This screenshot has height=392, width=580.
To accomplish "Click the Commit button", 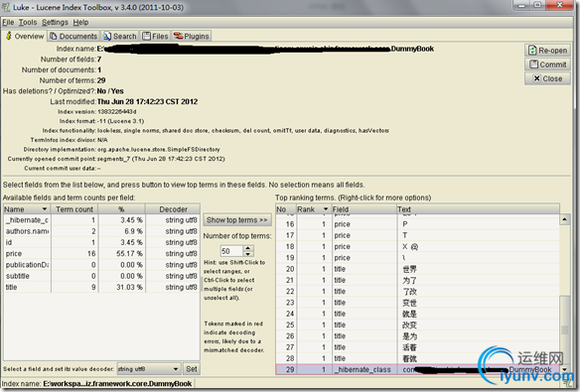I will 547,65.
